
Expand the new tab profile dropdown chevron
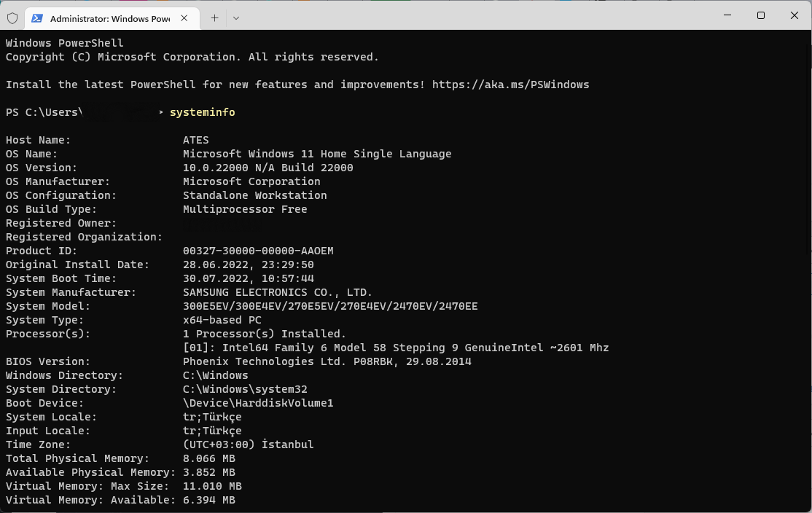(x=236, y=17)
